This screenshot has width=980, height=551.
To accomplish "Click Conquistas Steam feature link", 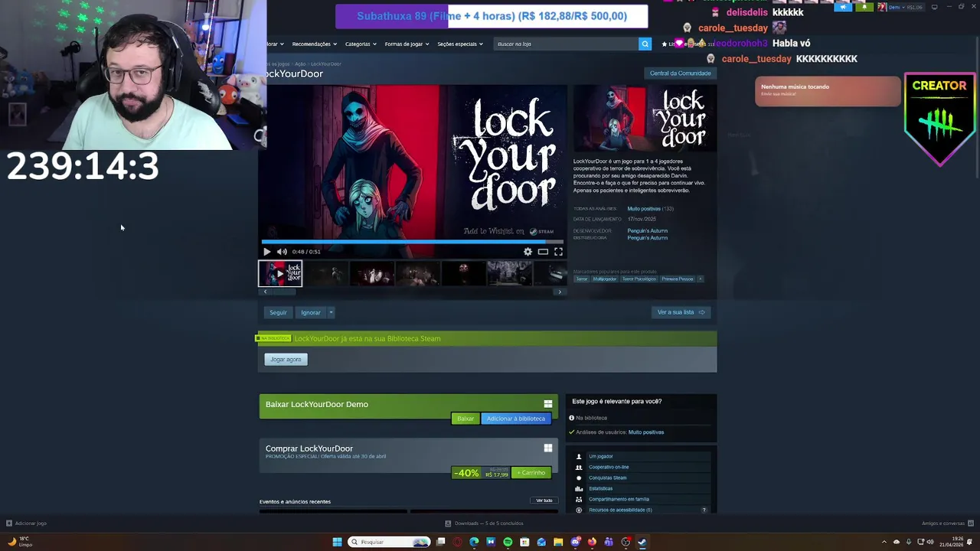I will coord(608,478).
